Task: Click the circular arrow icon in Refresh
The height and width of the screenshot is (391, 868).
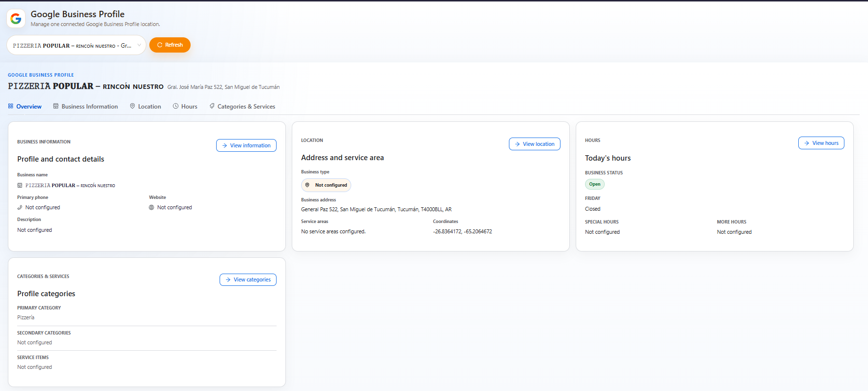Action: [160, 45]
